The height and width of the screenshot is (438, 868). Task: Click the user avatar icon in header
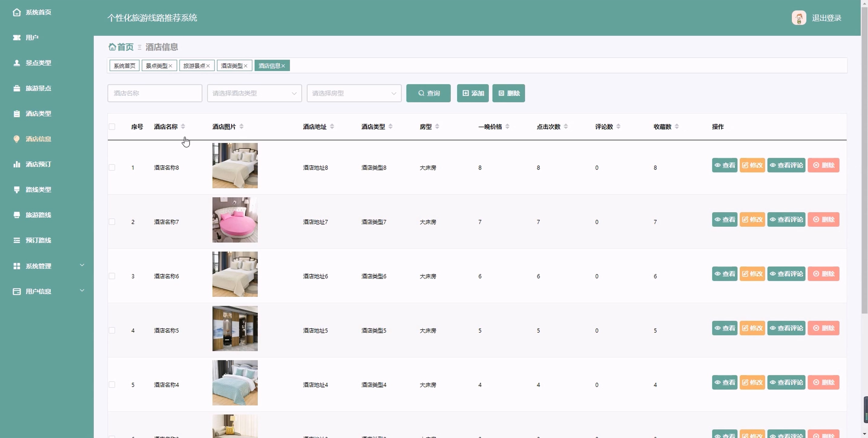(799, 18)
